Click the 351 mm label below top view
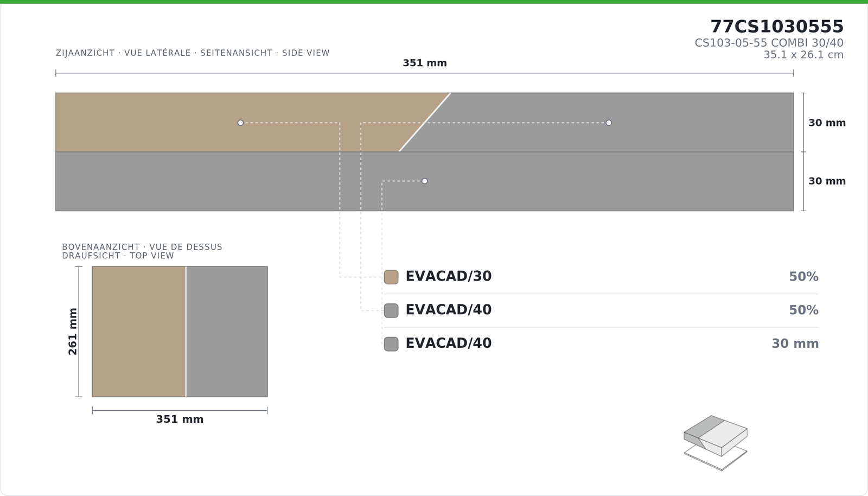The image size is (868, 496). [x=180, y=419]
